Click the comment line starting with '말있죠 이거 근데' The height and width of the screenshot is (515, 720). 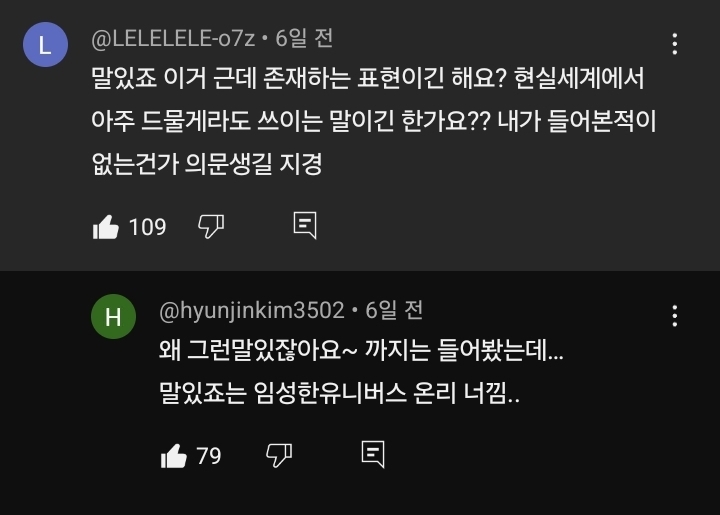point(369,78)
